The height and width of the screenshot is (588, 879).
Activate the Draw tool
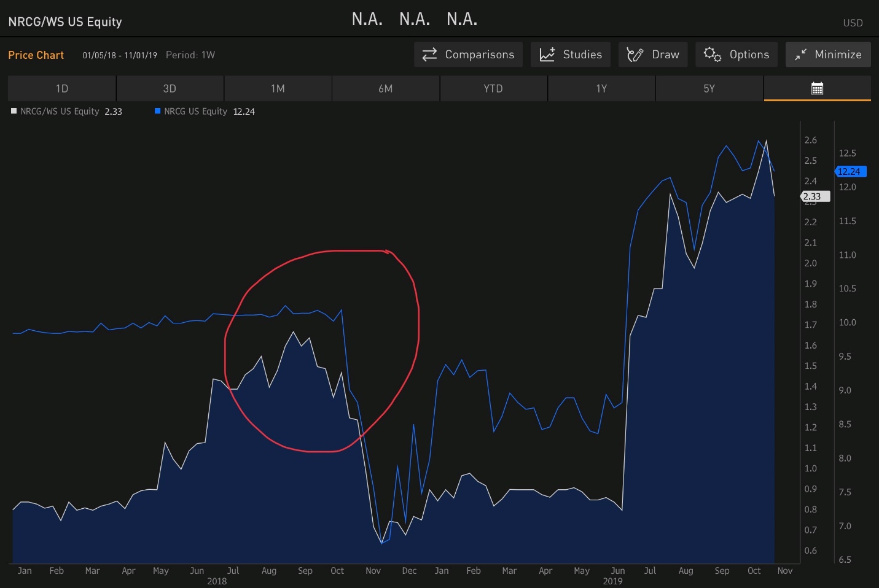(x=653, y=55)
